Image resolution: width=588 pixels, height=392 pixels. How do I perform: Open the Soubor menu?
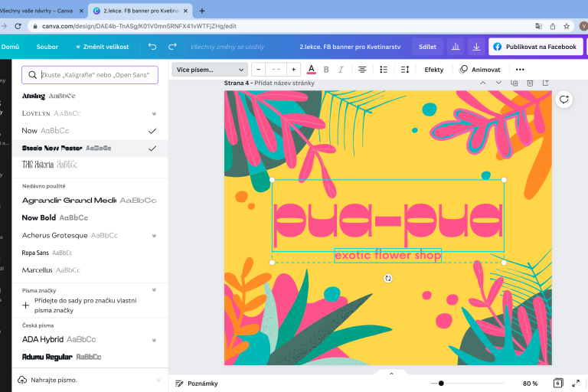click(47, 47)
